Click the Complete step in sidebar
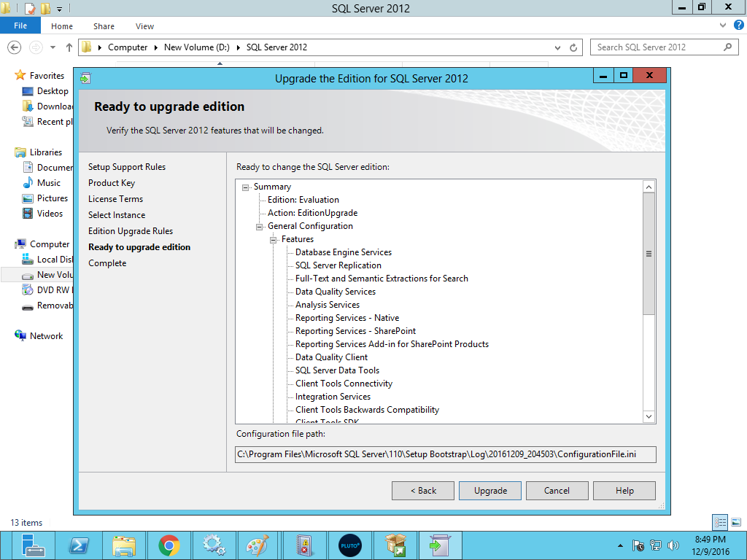Viewport: 747px width, 560px height. (x=107, y=263)
